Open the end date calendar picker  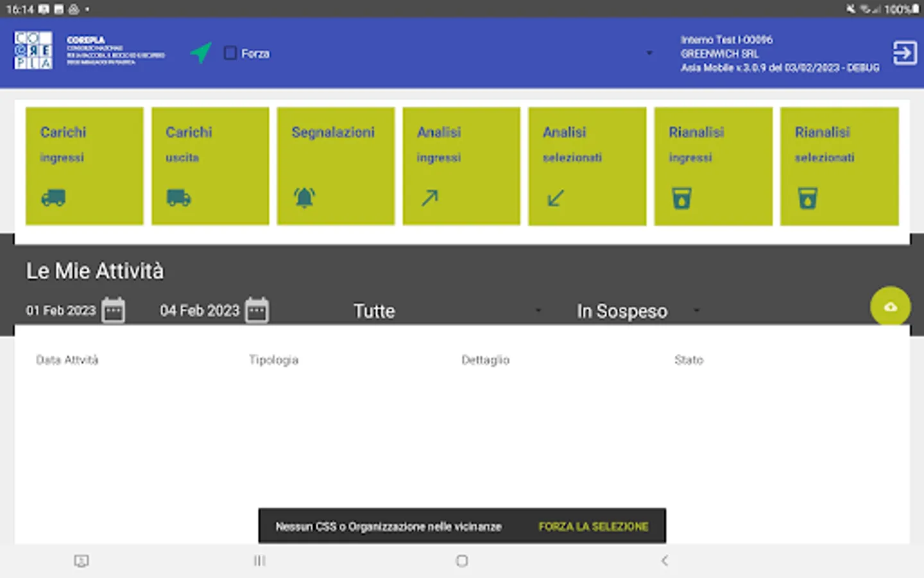pos(256,310)
